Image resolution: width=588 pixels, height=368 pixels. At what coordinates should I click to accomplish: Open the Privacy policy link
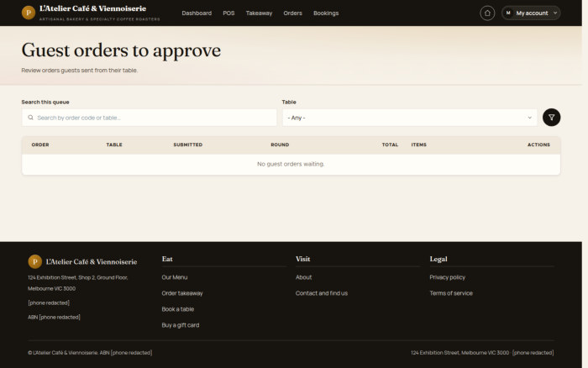(447, 277)
